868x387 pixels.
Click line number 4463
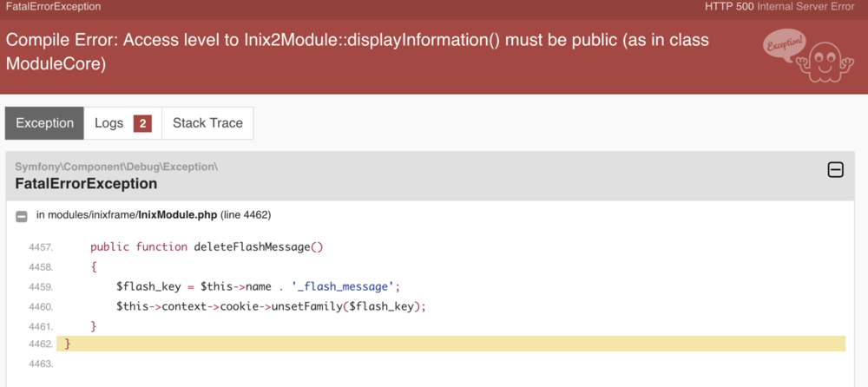click(40, 364)
